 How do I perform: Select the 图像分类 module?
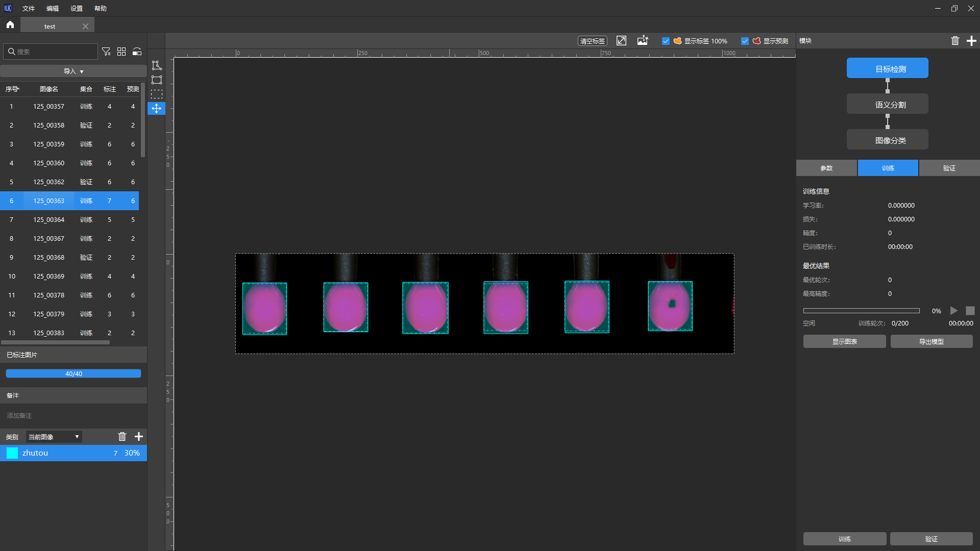tap(888, 139)
